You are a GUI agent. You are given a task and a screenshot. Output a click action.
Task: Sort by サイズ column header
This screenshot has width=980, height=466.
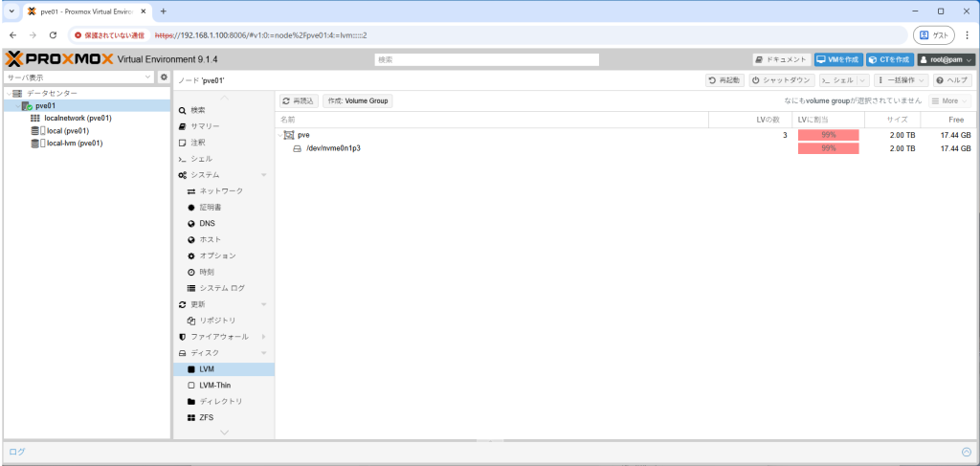point(893,120)
